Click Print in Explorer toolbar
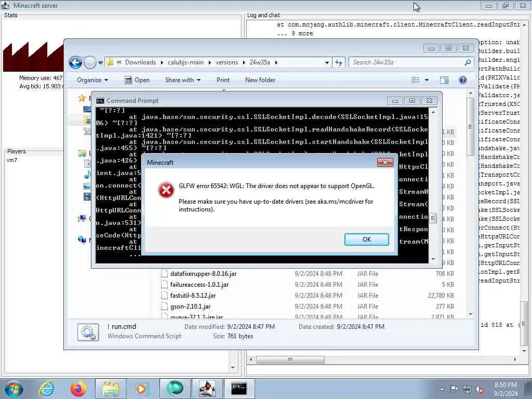532x399 pixels. [x=223, y=80]
